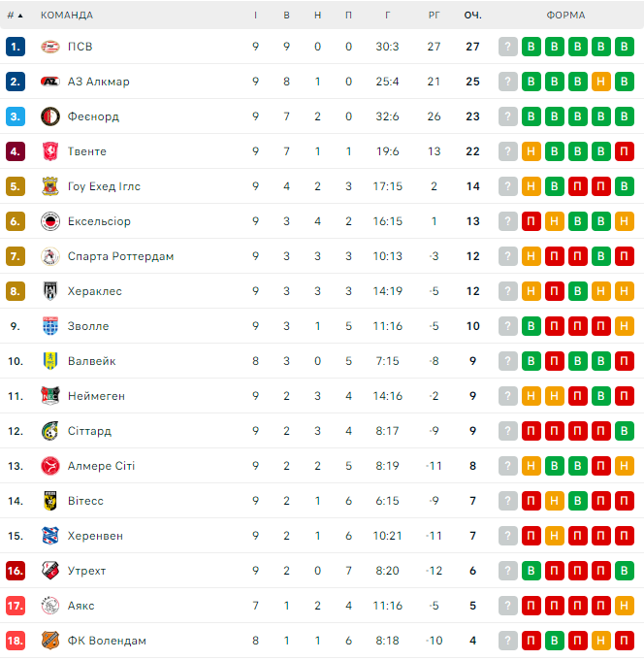The width and height of the screenshot is (644, 660).
Task: Click the Utrecht club crest
Action: [x=50, y=571]
